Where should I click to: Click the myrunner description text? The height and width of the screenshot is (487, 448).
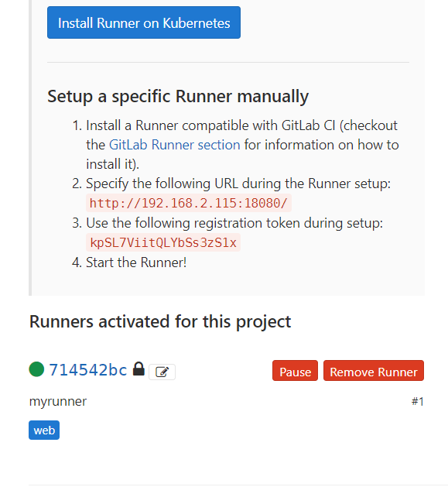pyautogui.click(x=58, y=402)
